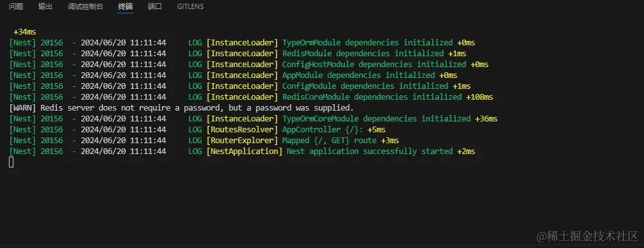This screenshot has height=248, width=644.
Task: Select the 终端 tab
Action: click(x=125, y=6)
